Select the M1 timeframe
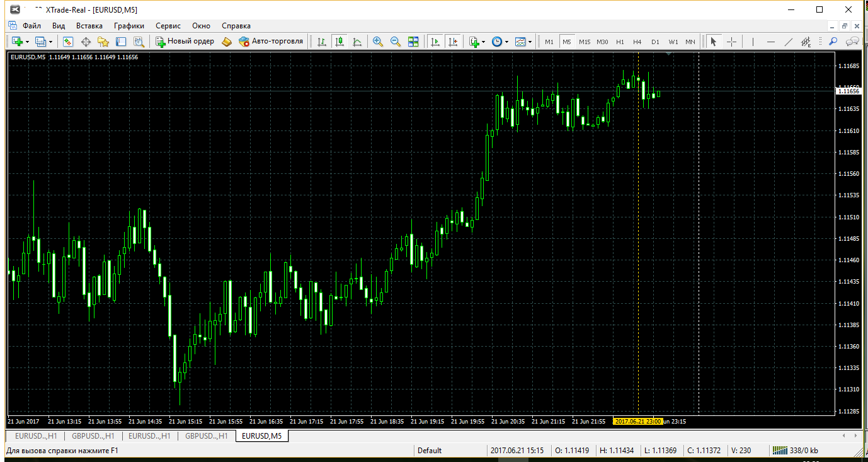Viewport: 868px width, 462px height. point(549,42)
